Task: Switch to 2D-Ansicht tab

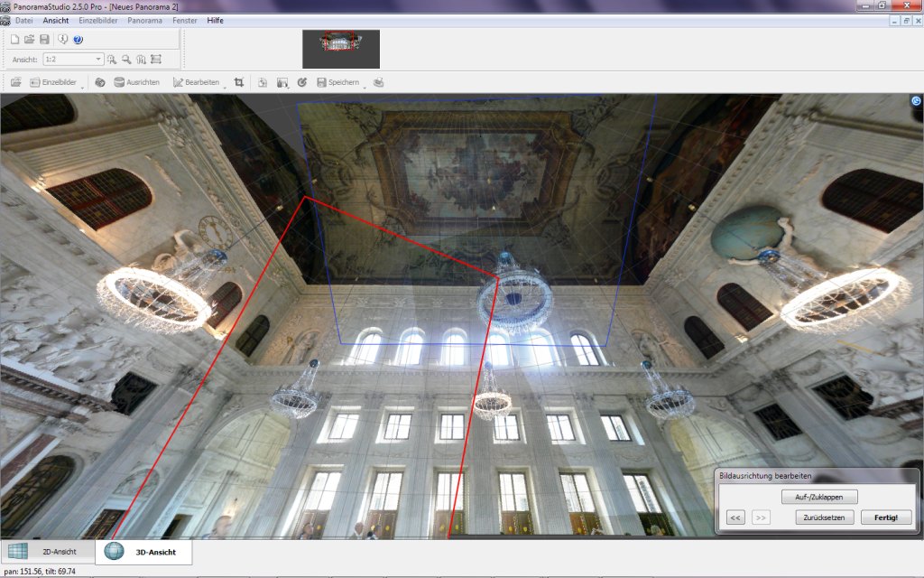Action: pos(48,552)
